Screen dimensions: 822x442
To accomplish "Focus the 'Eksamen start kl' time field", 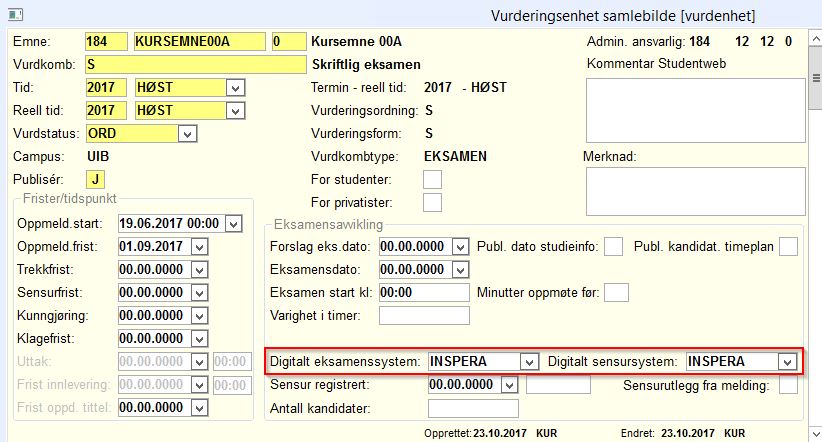I will tap(424, 293).
